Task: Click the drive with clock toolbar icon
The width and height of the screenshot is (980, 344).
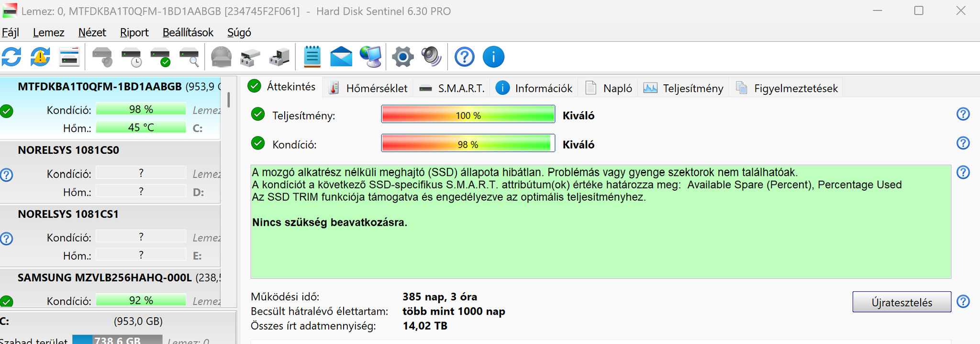Action: [x=131, y=57]
